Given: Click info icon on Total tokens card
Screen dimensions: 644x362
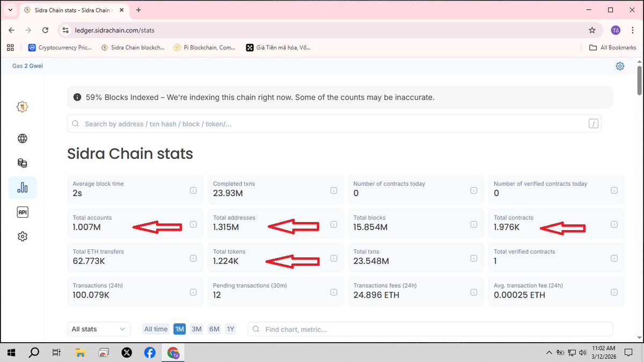Looking at the screenshot, I should coord(334,258).
